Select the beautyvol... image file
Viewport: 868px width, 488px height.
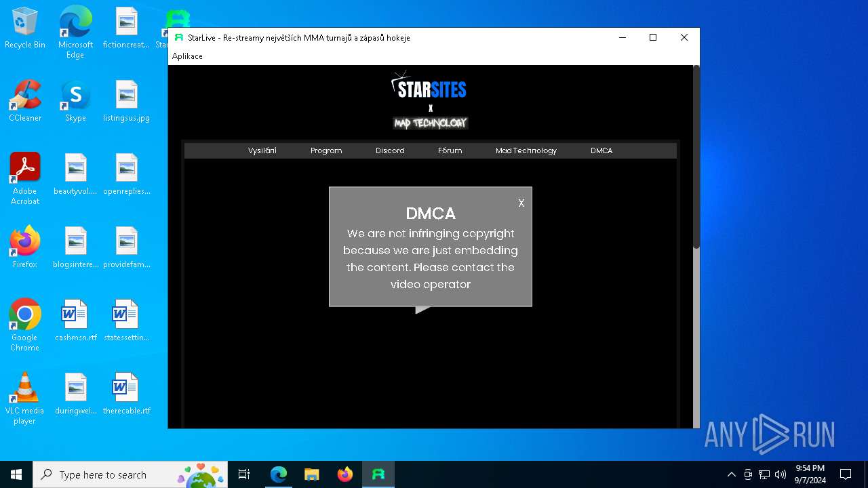pos(75,174)
